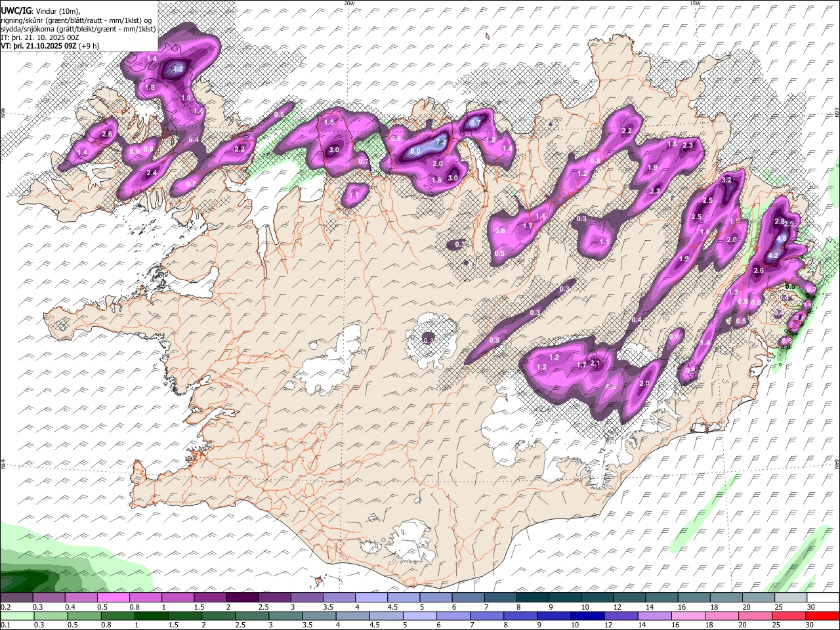Pick the 5.2 value in the Westfjords cell
Viewport: 840px width, 630px height.
click(178, 68)
